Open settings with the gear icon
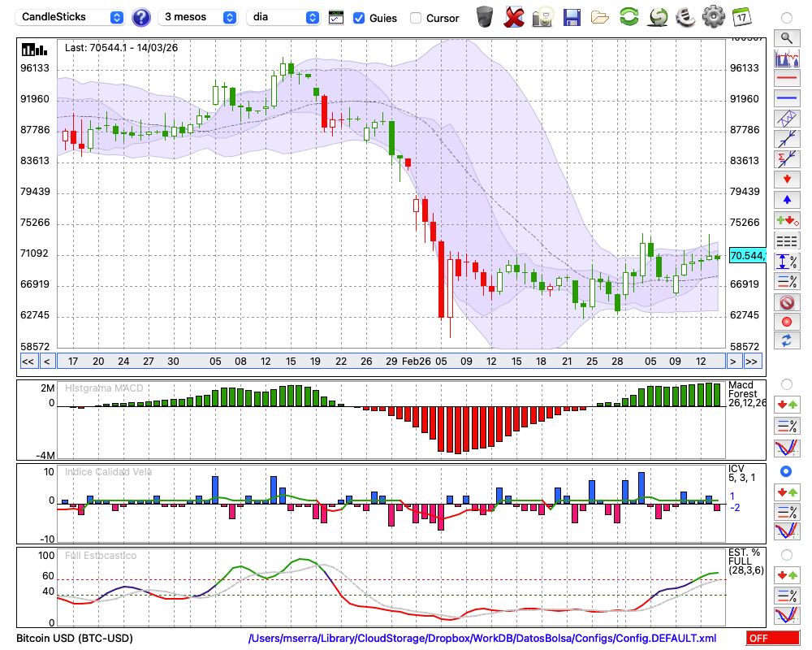The image size is (812, 650). click(713, 16)
